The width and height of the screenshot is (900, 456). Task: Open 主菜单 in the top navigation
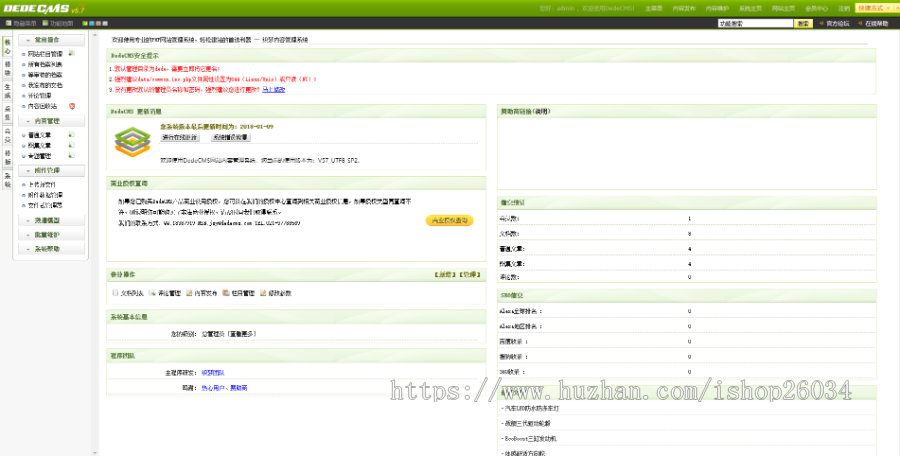(654, 9)
